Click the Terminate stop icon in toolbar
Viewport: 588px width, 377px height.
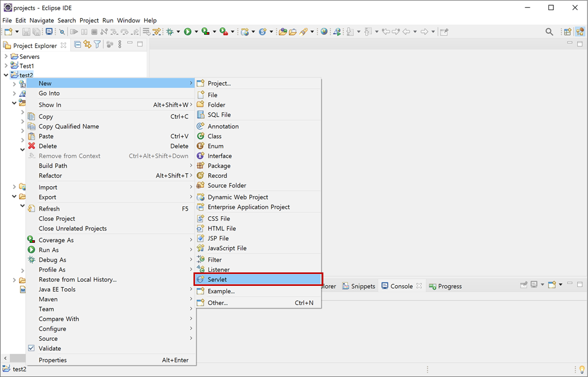tap(94, 32)
